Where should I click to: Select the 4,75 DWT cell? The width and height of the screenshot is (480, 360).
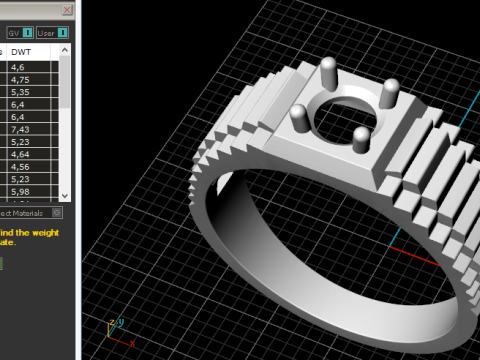click(29, 80)
